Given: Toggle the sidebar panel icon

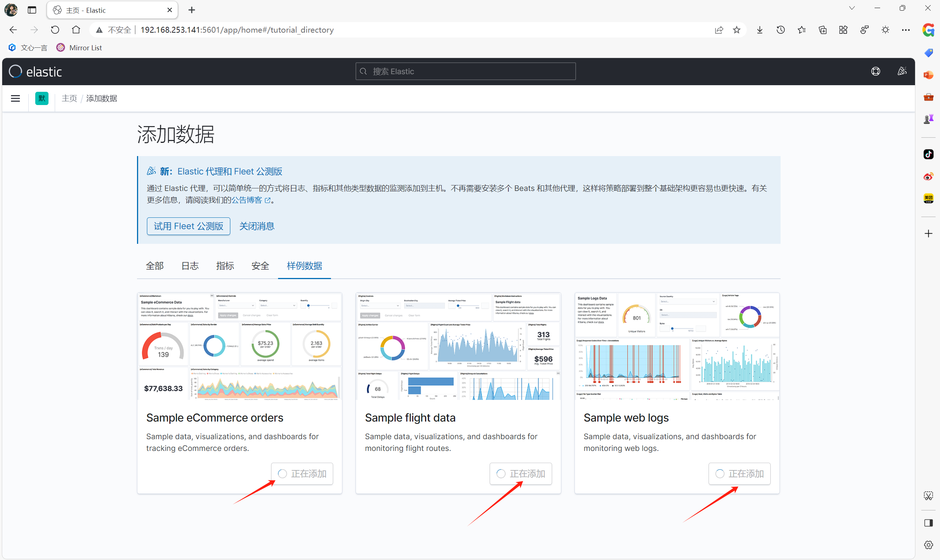Looking at the screenshot, I should pyautogui.click(x=928, y=523).
